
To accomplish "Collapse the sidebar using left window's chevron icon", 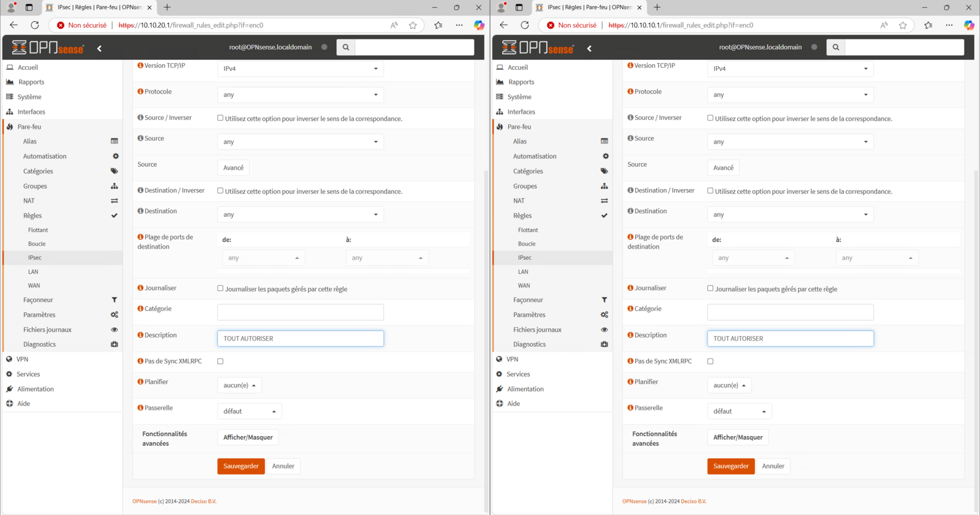I will (99, 48).
